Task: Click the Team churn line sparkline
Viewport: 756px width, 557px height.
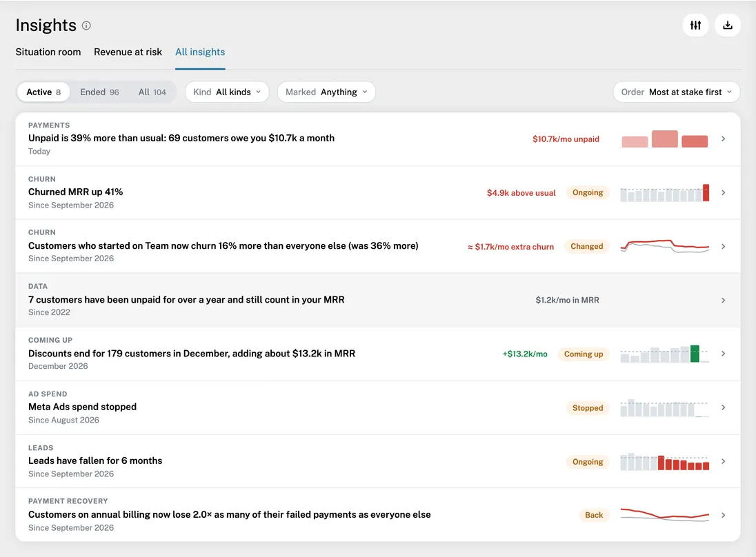Action: coord(664,246)
